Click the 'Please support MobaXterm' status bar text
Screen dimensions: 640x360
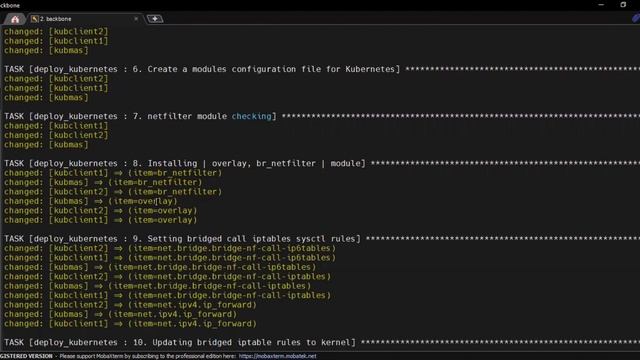tap(147, 356)
